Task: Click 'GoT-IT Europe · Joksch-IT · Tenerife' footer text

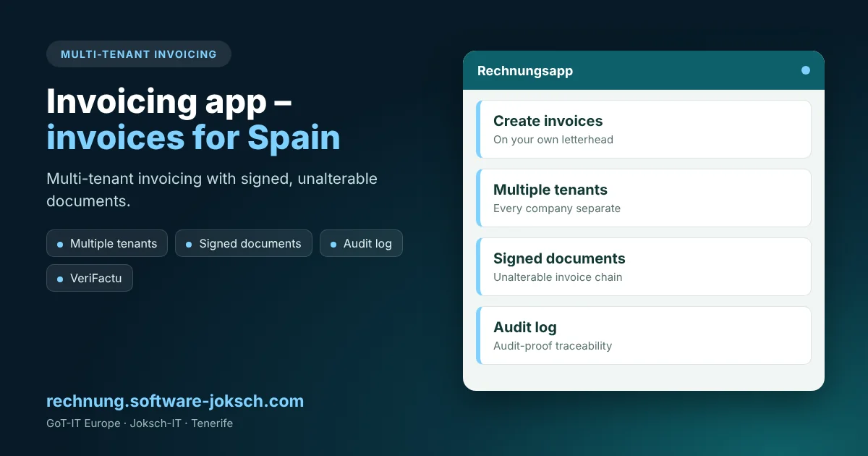Action: coord(140,423)
